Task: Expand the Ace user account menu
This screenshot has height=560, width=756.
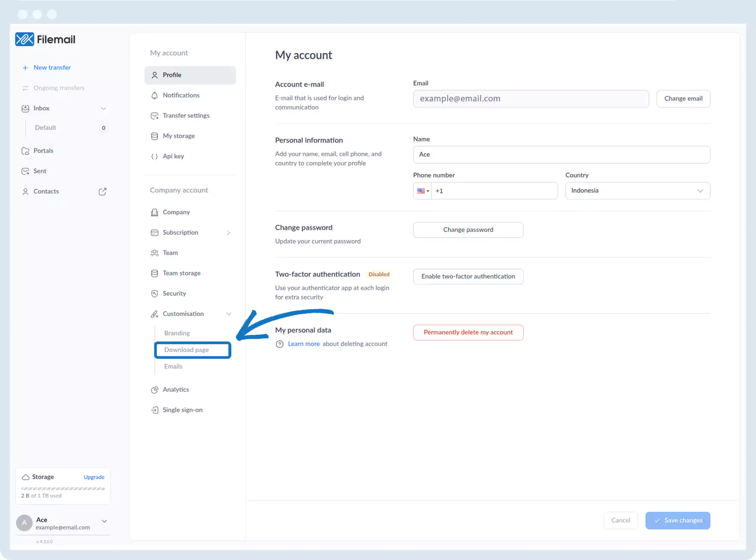Action: pyautogui.click(x=104, y=521)
